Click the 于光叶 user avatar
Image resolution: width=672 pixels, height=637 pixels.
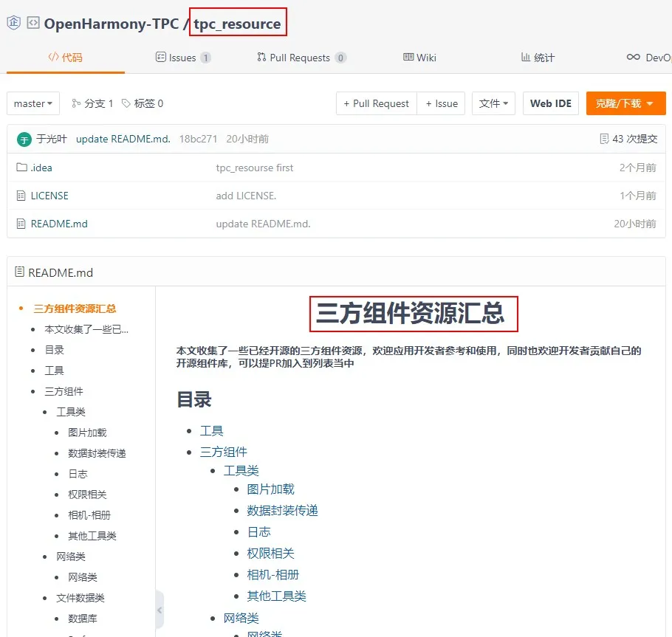[24, 140]
